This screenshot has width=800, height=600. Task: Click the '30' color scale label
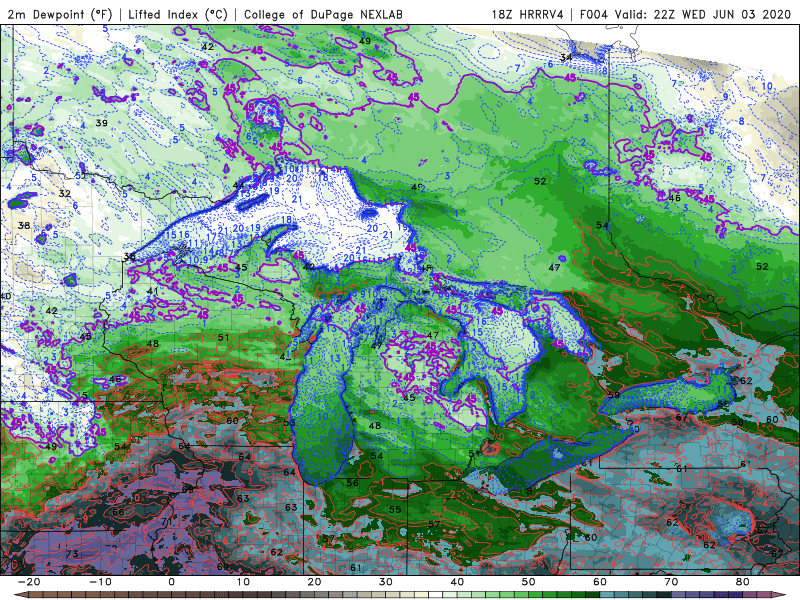click(x=386, y=582)
